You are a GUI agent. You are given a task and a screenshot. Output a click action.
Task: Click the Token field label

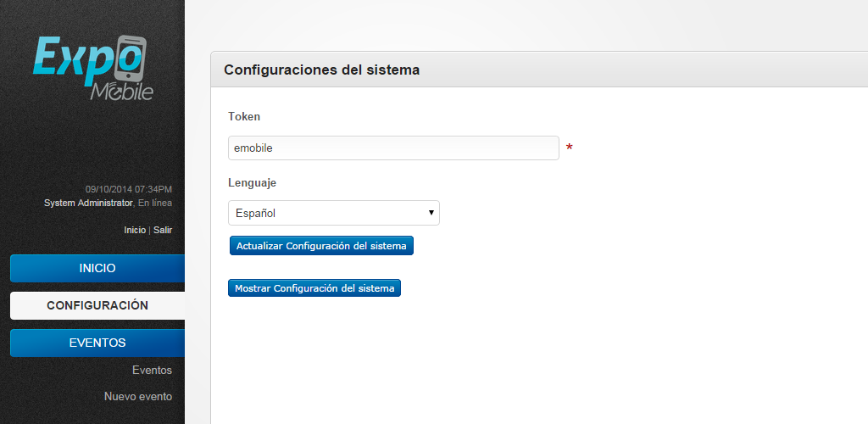point(244,116)
